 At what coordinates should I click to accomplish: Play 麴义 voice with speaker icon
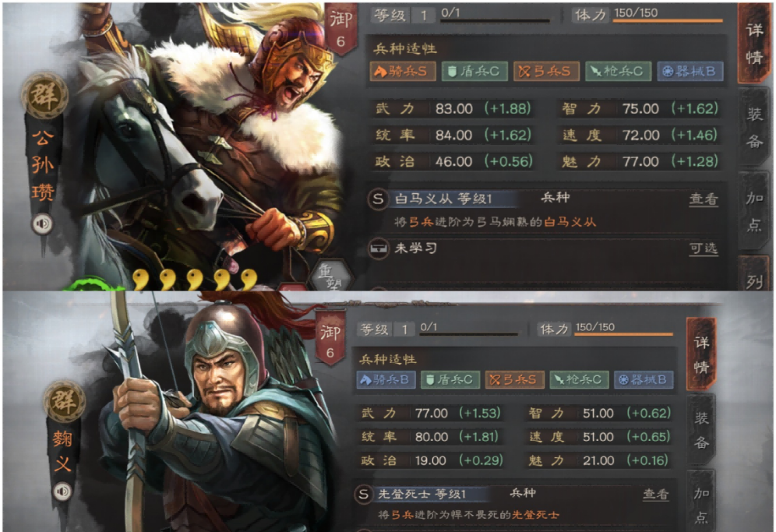coord(63,491)
